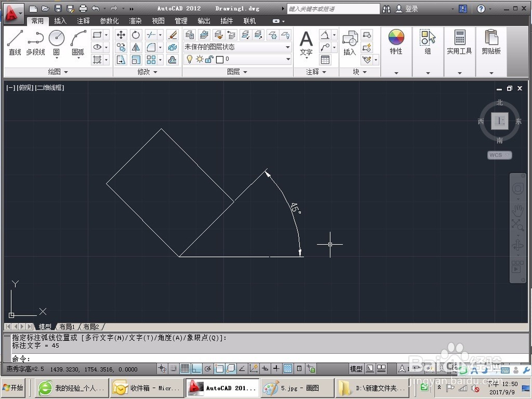Select the Circle (圆) tool
The width and height of the screenshot is (532, 399).
(57, 43)
